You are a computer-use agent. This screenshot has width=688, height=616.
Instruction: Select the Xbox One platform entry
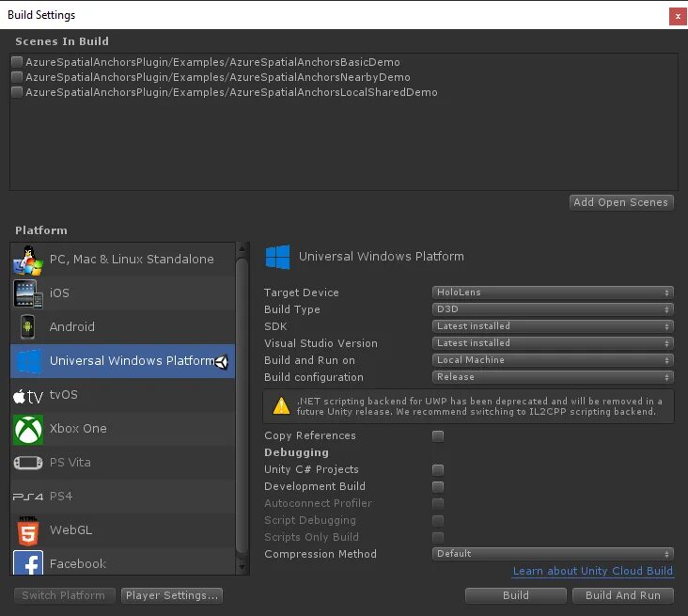(x=122, y=429)
